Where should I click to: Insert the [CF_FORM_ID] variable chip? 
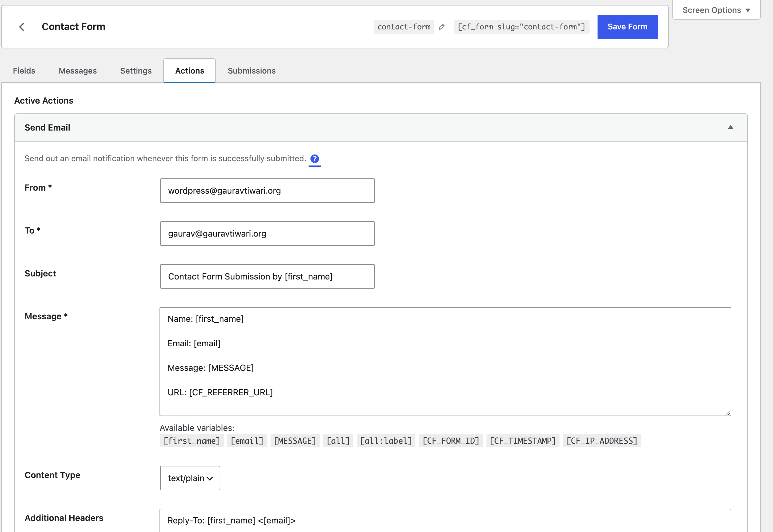[x=450, y=440]
